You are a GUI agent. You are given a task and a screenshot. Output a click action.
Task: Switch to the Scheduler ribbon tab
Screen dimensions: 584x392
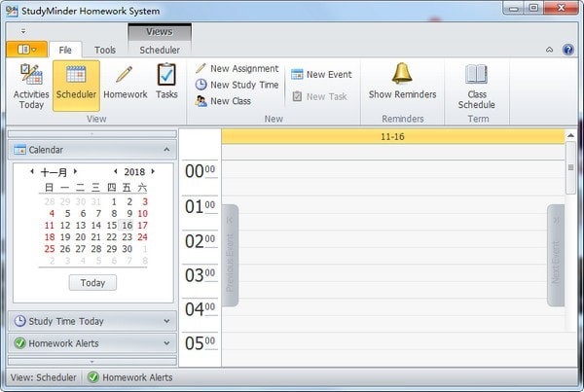(160, 50)
